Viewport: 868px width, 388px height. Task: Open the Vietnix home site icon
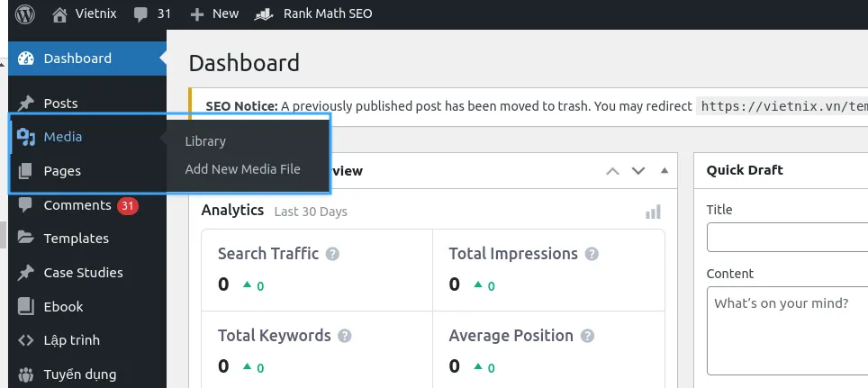tap(59, 14)
